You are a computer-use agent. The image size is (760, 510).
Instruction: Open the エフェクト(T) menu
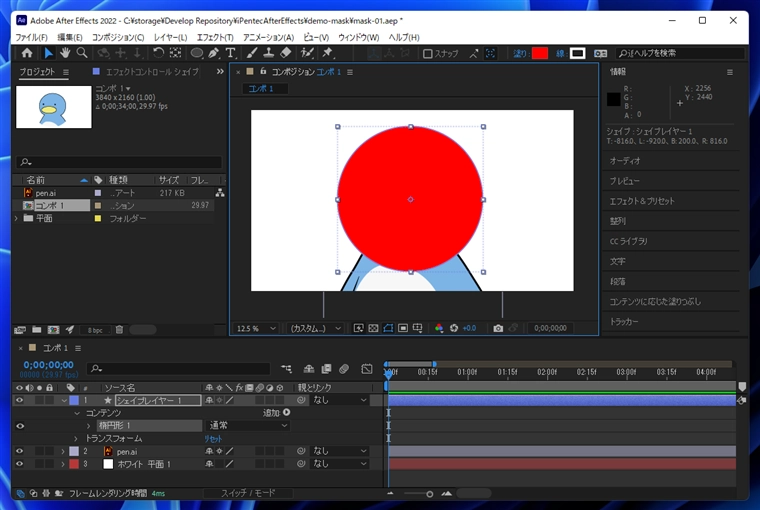[x=214, y=37]
